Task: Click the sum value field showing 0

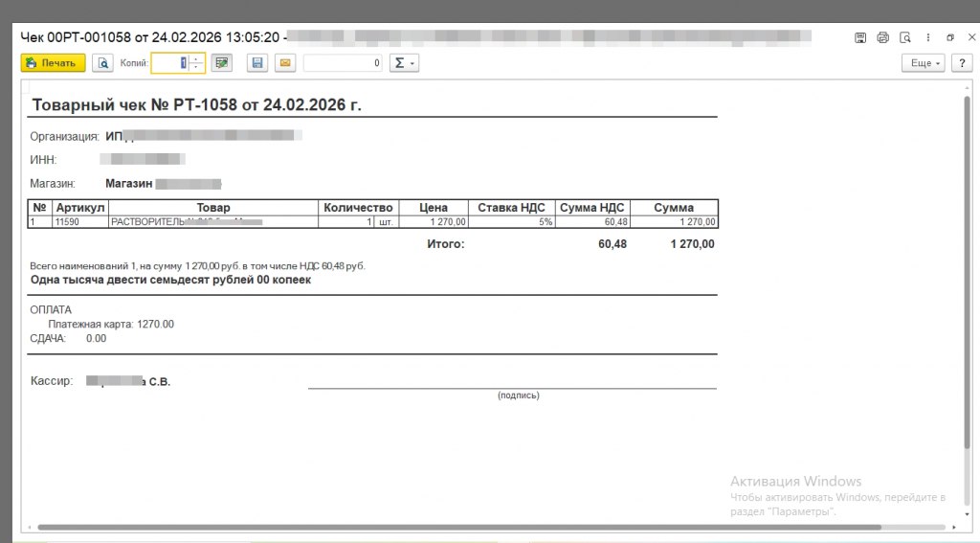Action: coord(344,63)
